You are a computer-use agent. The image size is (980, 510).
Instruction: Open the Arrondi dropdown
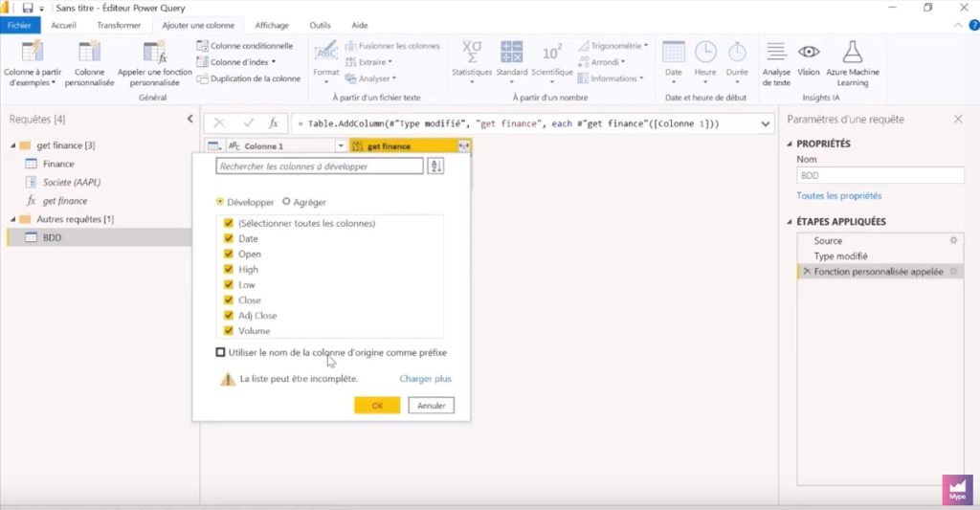(622, 62)
